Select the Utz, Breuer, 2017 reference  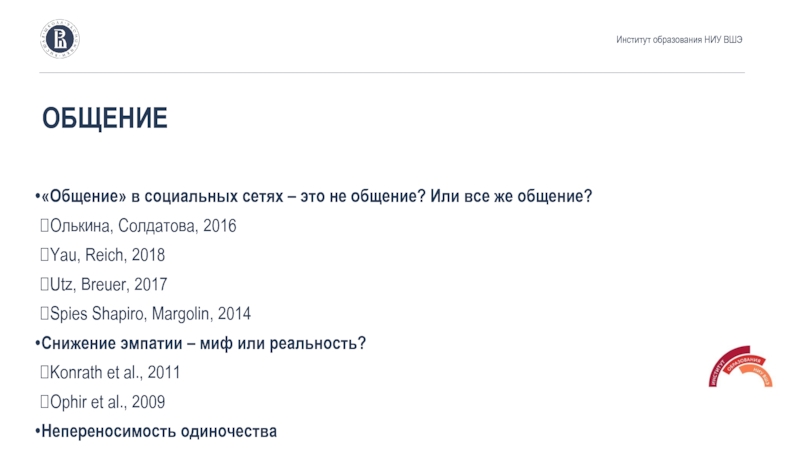click(x=107, y=285)
